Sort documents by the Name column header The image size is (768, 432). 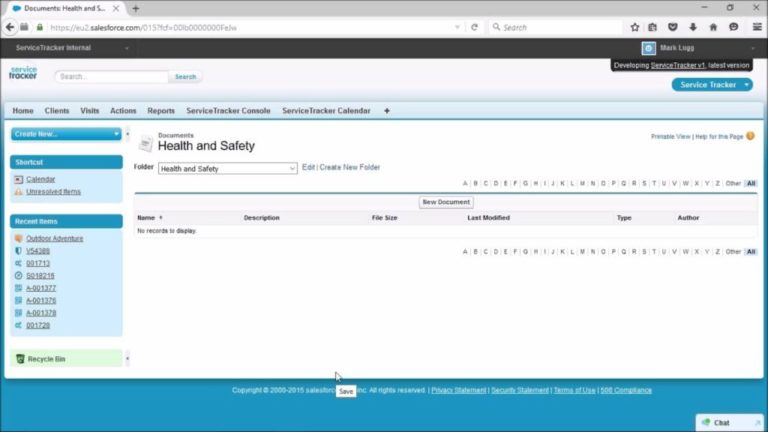tap(146, 217)
